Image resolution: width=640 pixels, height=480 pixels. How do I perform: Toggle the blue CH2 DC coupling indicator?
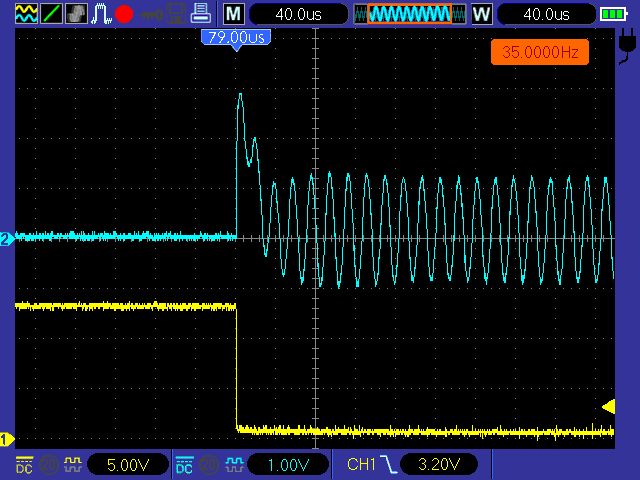pos(184,465)
